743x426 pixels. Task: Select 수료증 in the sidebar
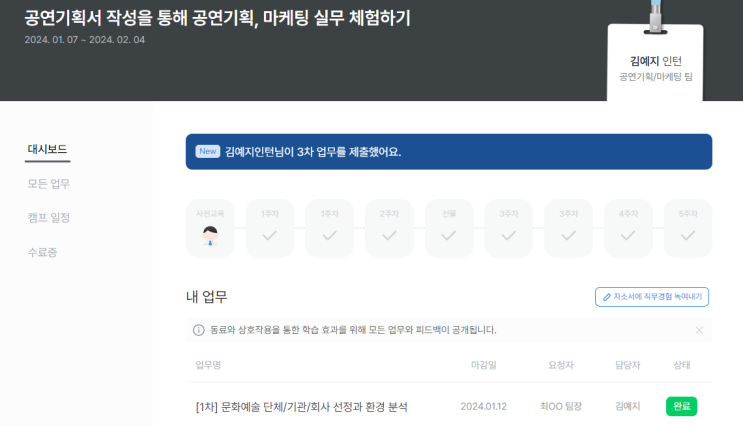point(42,252)
